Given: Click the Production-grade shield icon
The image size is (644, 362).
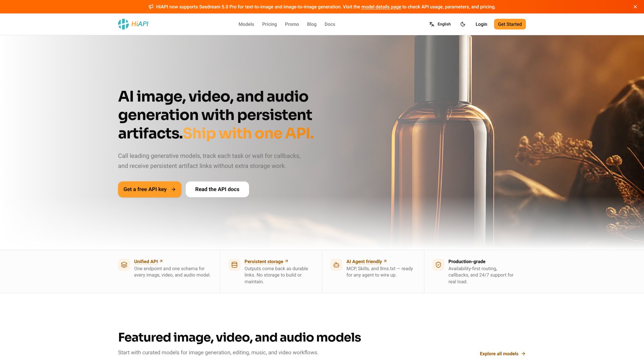Looking at the screenshot, I should point(438,265).
